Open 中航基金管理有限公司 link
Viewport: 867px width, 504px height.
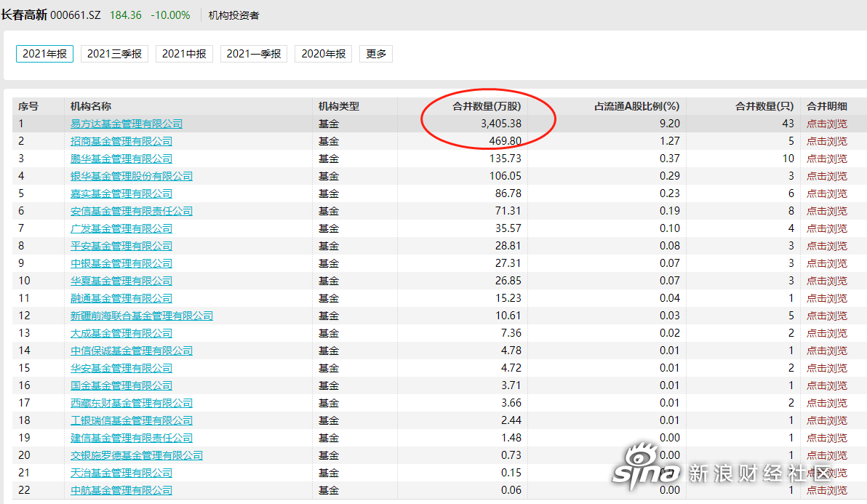121,490
